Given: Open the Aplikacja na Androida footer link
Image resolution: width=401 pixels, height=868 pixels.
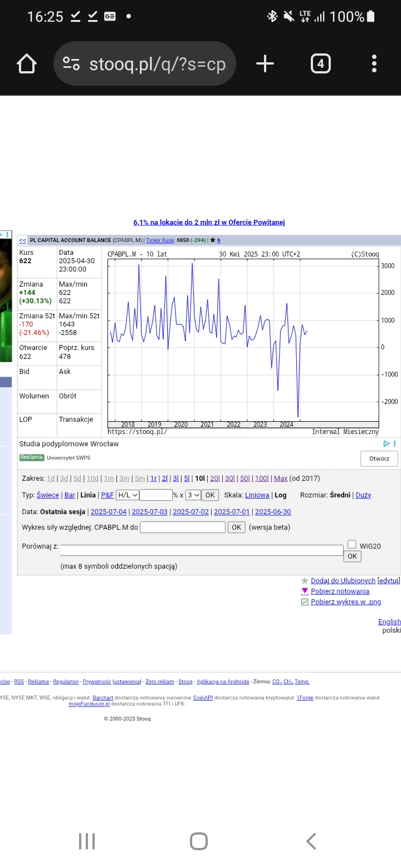Looking at the screenshot, I should click(223, 682).
